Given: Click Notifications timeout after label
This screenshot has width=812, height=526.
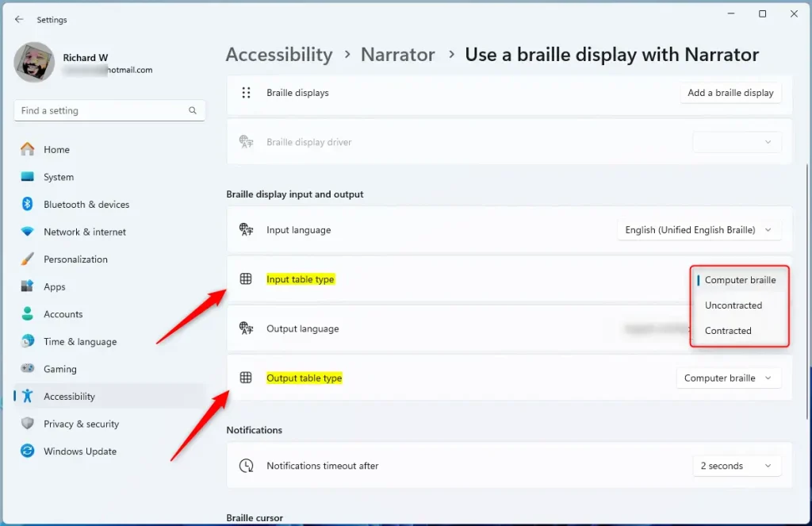Looking at the screenshot, I should coord(323,466).
